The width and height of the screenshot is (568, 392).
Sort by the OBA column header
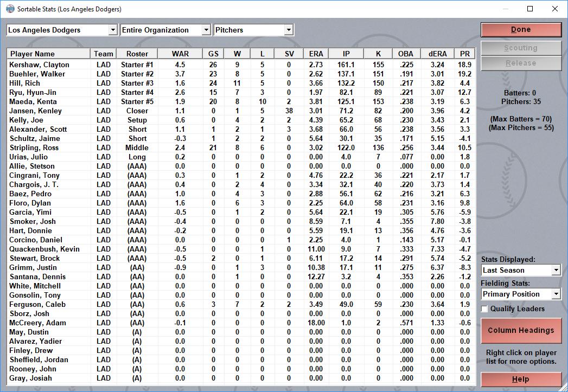pyautogui.click(x=406, y=54)
